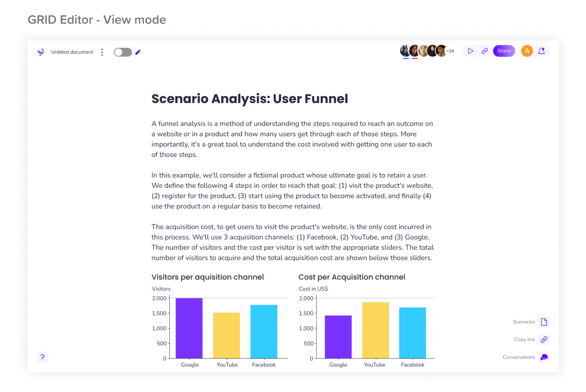Viewport: 586px width, 392px height.
Task: Click the play presentation icon
Action: (471, 51)
